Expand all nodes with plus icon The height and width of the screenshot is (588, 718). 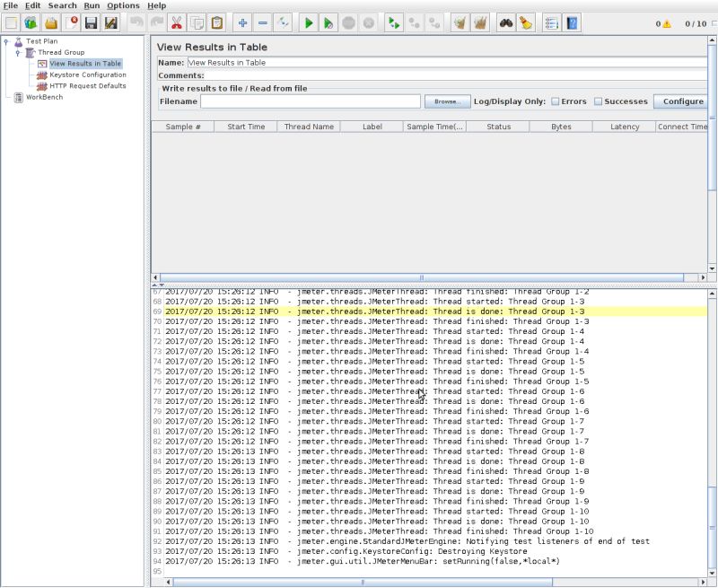[242, 23]
